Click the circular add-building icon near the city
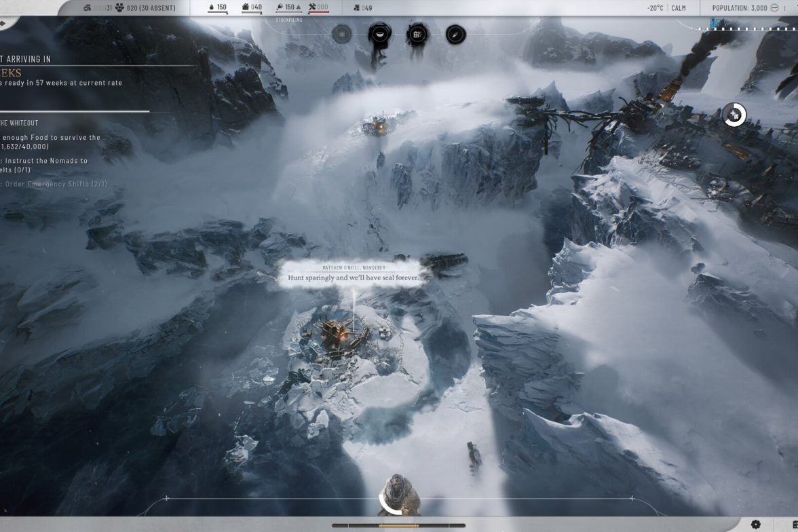This screenshot has width=798, height=532. point(734,115)
